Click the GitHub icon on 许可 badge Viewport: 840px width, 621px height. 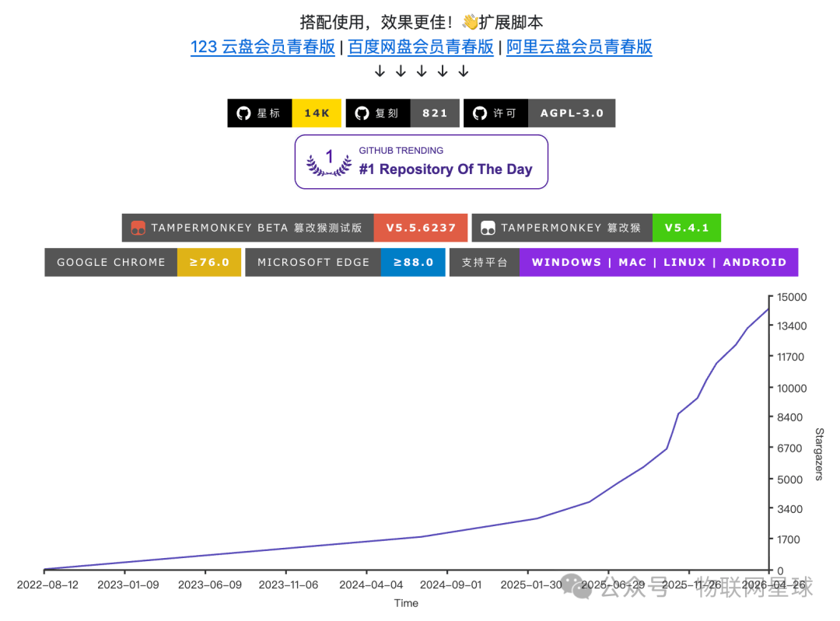(480, 113)
